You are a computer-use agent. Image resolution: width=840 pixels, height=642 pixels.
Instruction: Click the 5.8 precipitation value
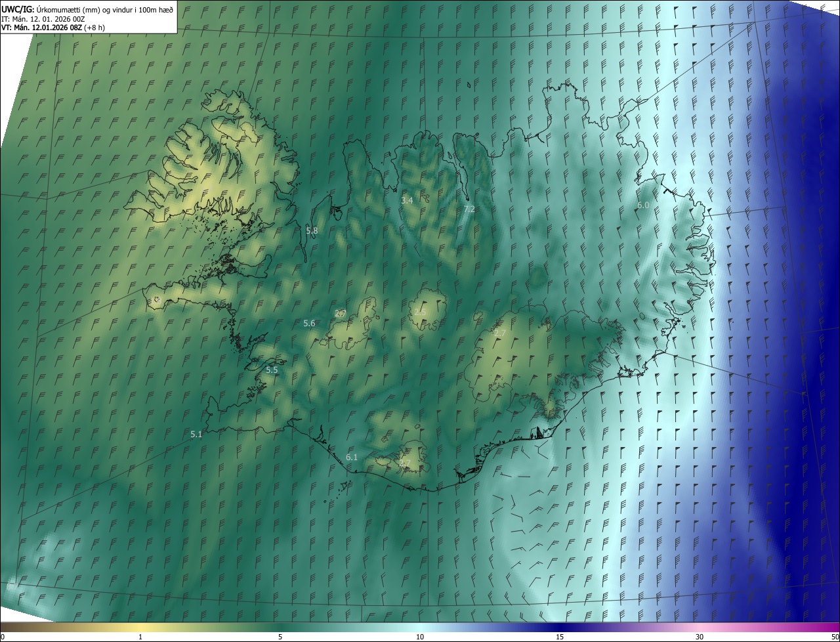click(312, 231)
